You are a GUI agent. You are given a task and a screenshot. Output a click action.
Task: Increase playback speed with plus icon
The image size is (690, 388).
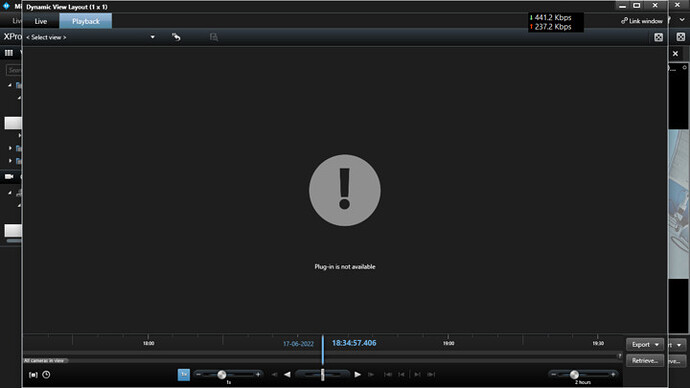coord(258,374)
